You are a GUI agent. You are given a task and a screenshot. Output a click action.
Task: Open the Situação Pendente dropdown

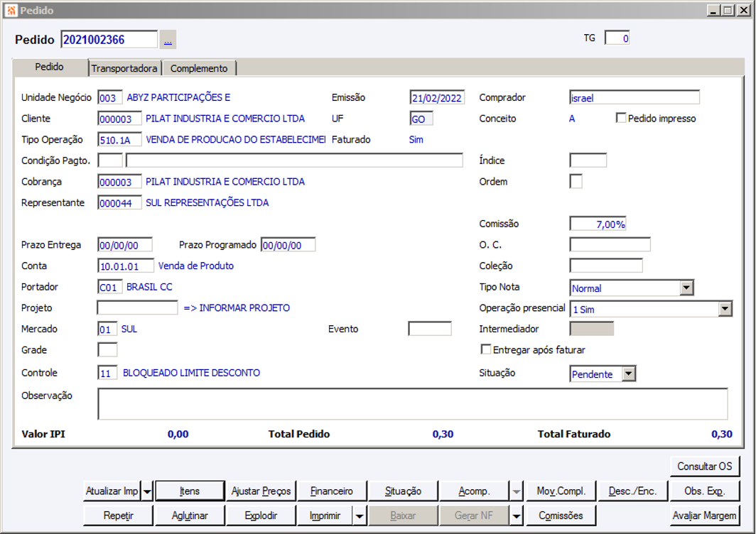(x=628, y=374)
